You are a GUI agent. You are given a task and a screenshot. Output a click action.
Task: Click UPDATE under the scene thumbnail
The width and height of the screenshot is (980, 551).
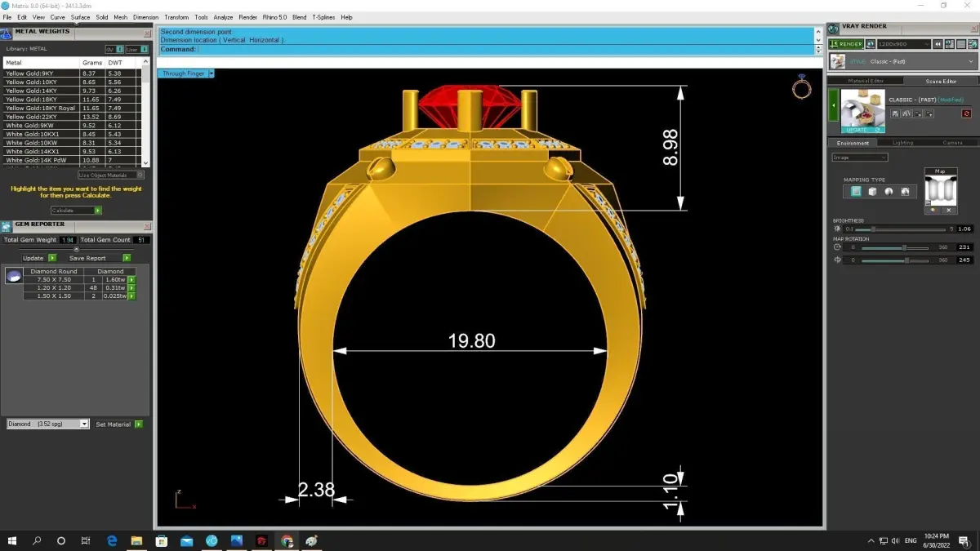coord(862,130)
